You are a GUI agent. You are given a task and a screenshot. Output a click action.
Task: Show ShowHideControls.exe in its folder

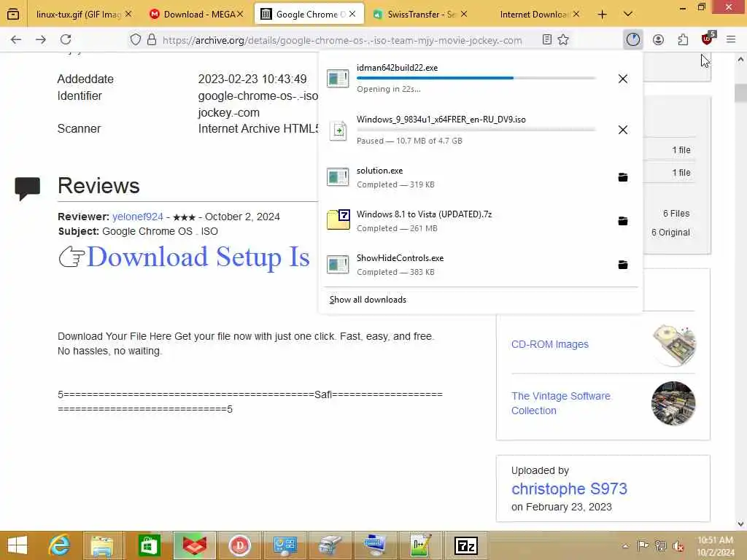[622, 265]
